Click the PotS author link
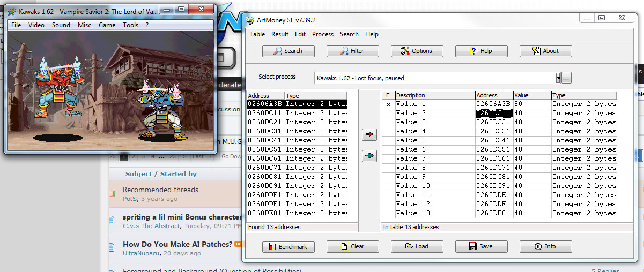The image size is (644, 272). (x=130, y=199)
